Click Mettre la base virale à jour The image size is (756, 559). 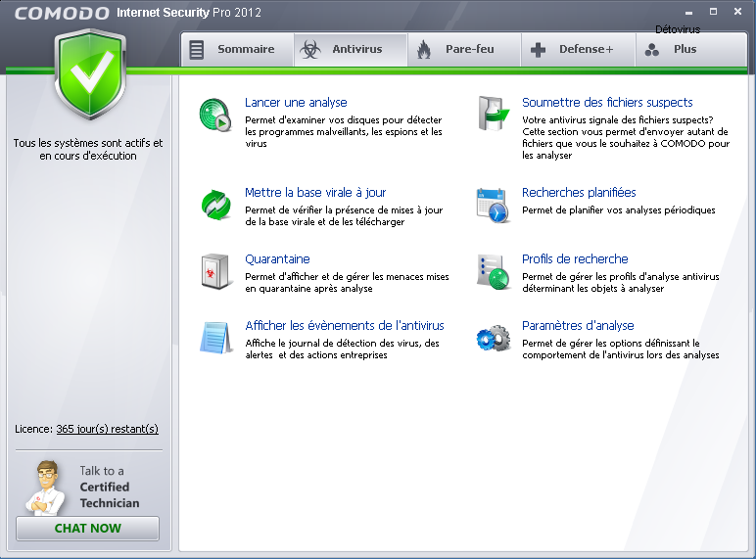coord(315,192)
